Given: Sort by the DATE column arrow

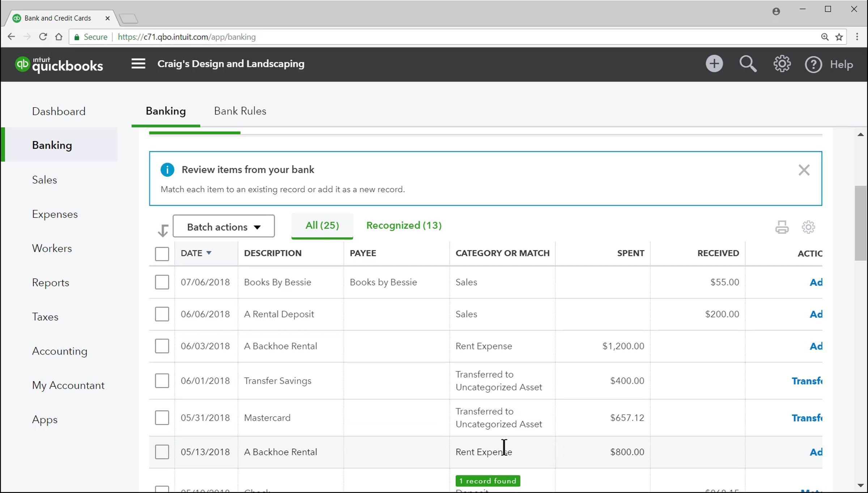Looking at the screenshot, I should (209, 253).
